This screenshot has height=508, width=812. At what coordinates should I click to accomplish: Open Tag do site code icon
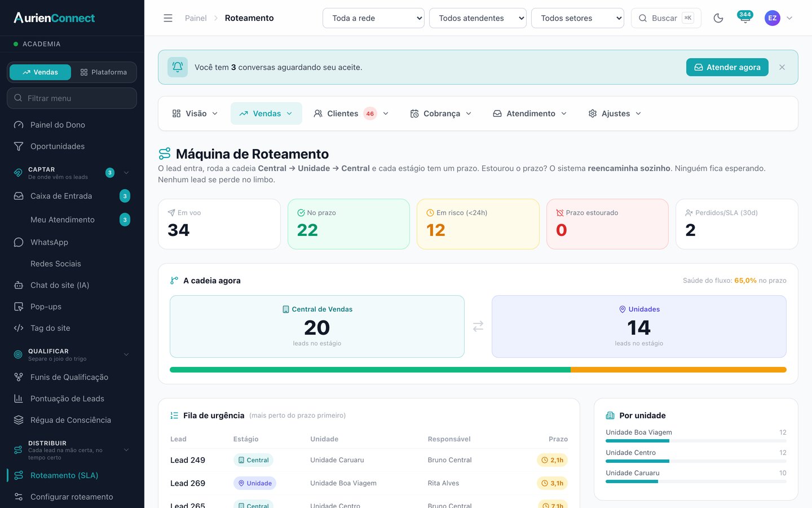point(19,328)
